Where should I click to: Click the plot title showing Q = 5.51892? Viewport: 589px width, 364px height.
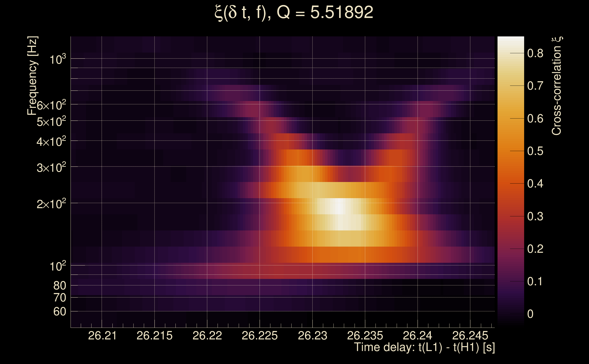pos(294,13)
